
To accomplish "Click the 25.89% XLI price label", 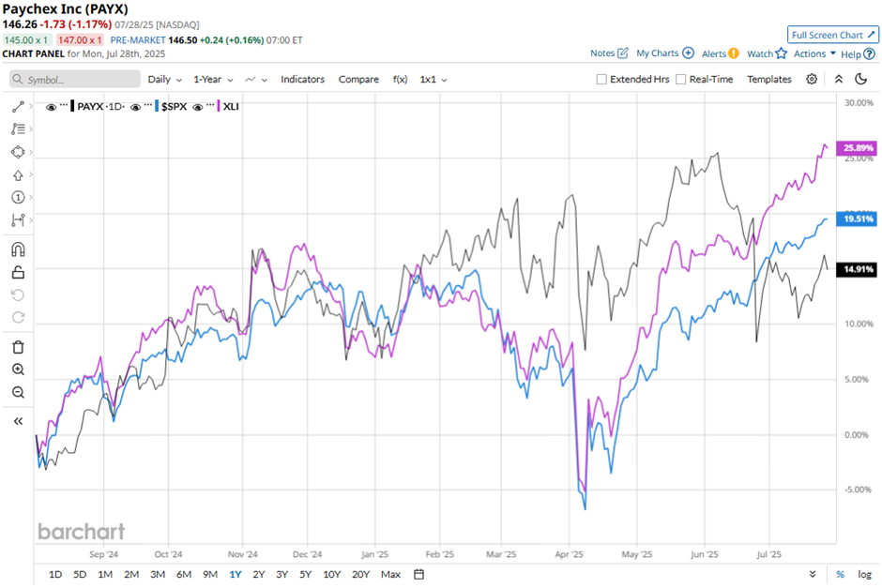I will [x=857, y=148].
